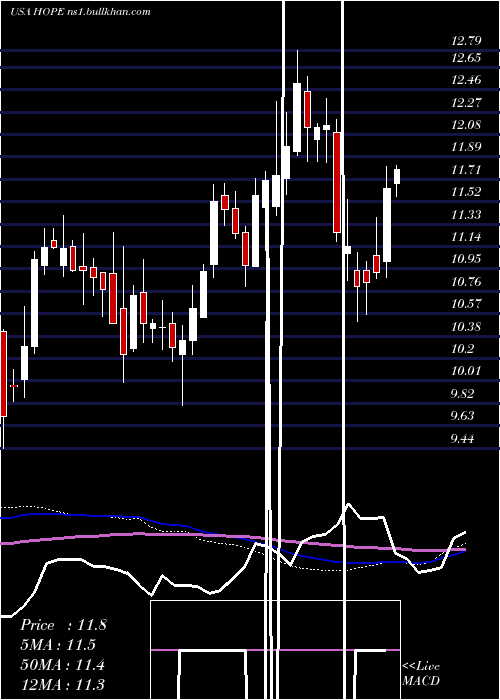500x700 pixels.
Task: Select the red candlestick at the chart's left edge
Action: tap(4, 374)
